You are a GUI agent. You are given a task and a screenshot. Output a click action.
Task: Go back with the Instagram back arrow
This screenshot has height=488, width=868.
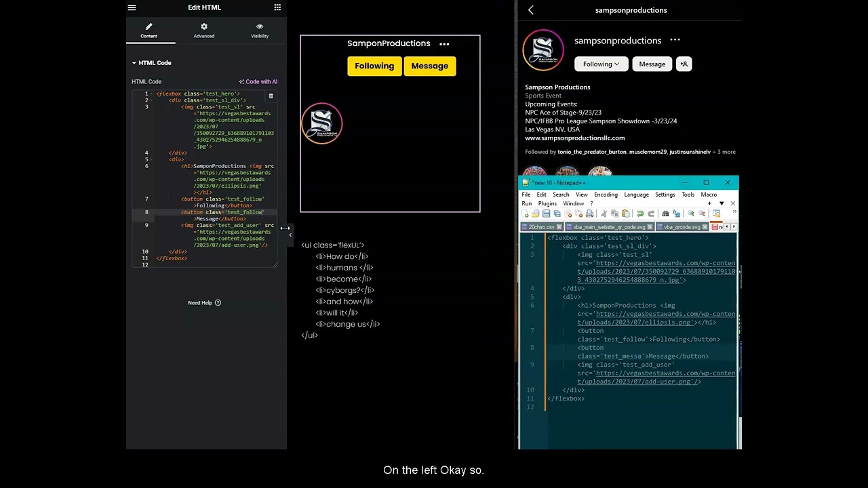click(531, 10)
